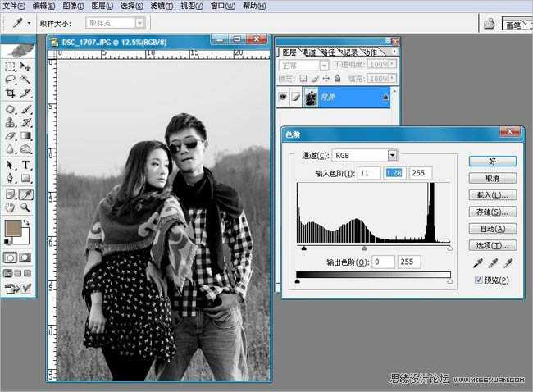
Task: Click the 取消 cancel button
Action: (x=493, y=178)
